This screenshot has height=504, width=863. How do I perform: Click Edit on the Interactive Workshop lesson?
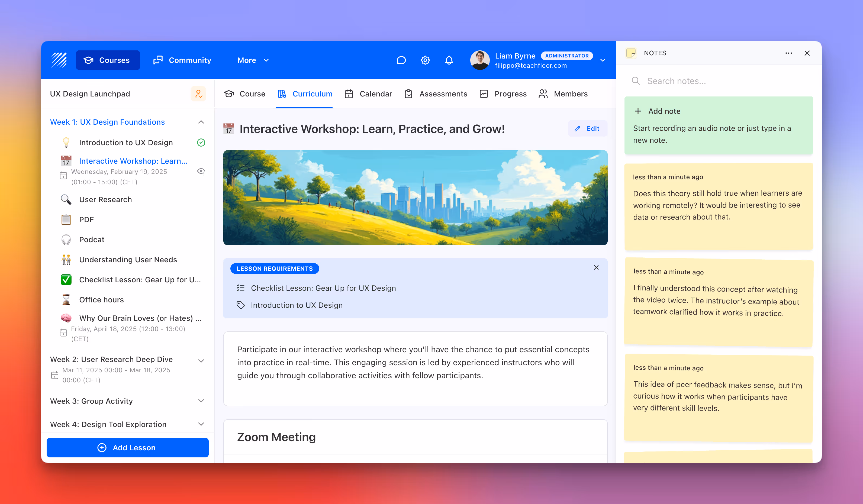[x=587, y=128]
